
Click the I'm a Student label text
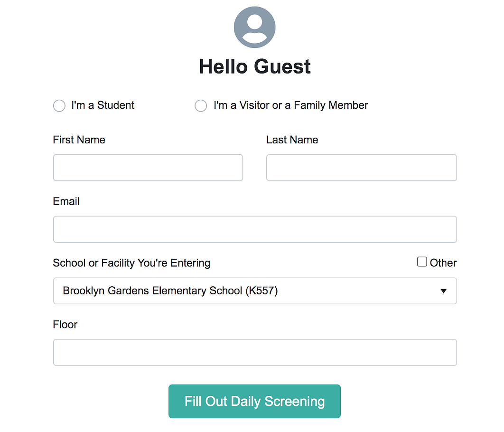coord(103,105)
